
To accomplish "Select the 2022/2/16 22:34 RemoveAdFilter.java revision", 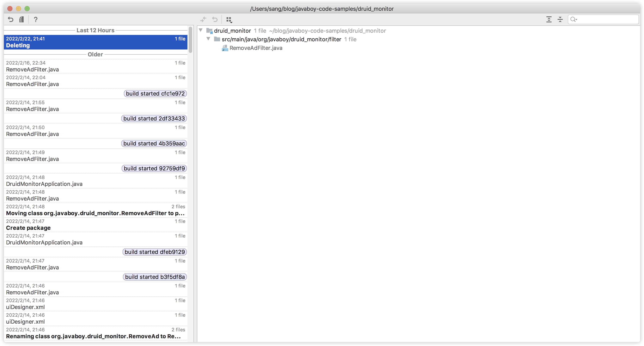I will click(x=95, y=66).
